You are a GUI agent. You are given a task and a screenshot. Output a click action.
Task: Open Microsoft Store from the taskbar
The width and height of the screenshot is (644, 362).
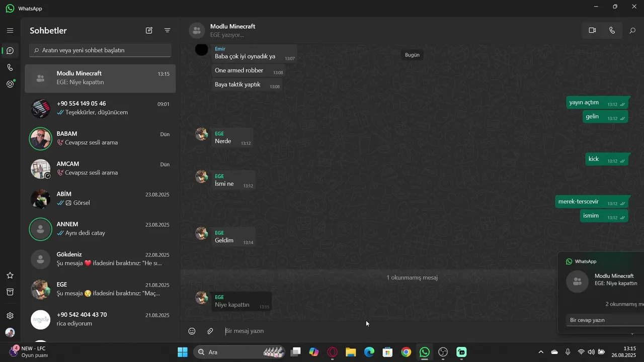click(x=387, y=352)
